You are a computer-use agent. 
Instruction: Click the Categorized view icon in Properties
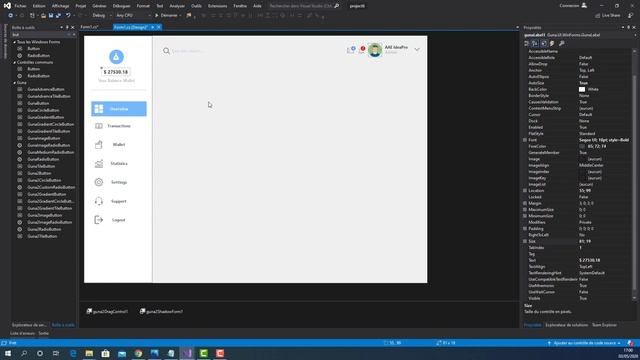(x=527, y=43)
